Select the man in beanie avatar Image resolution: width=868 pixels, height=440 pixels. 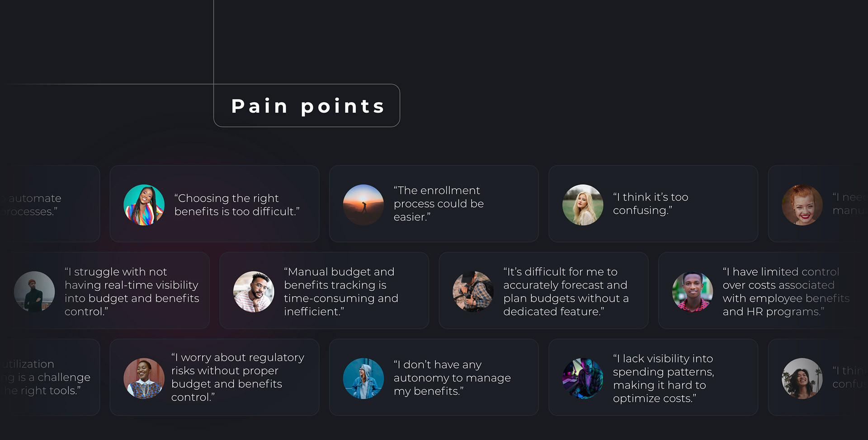pos(34,292)
